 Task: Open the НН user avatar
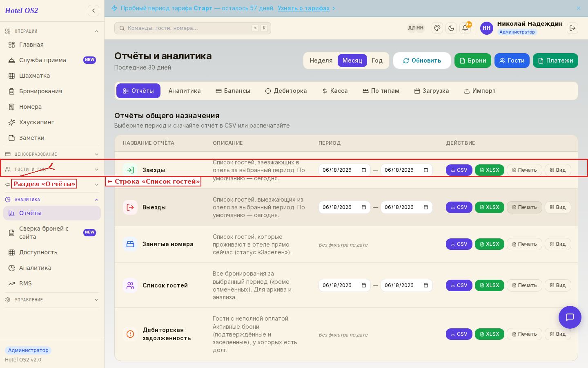click(486, 28)
